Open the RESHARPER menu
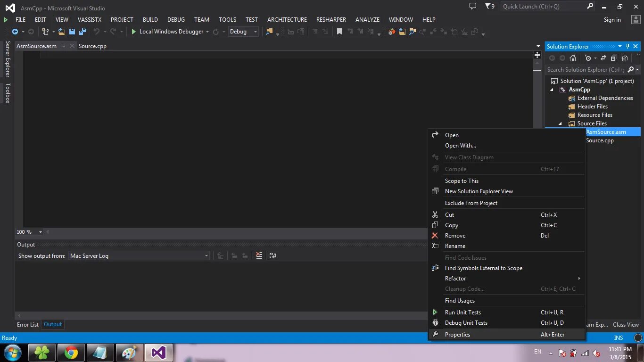 click(331, 19)
